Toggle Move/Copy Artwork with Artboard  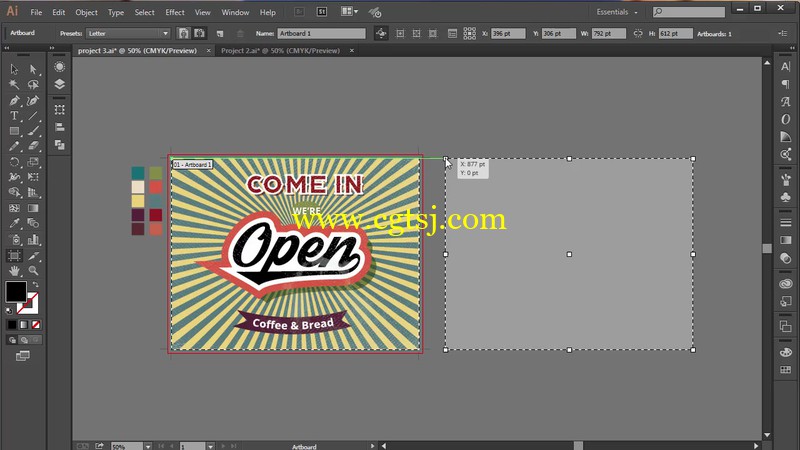(381, 33)
